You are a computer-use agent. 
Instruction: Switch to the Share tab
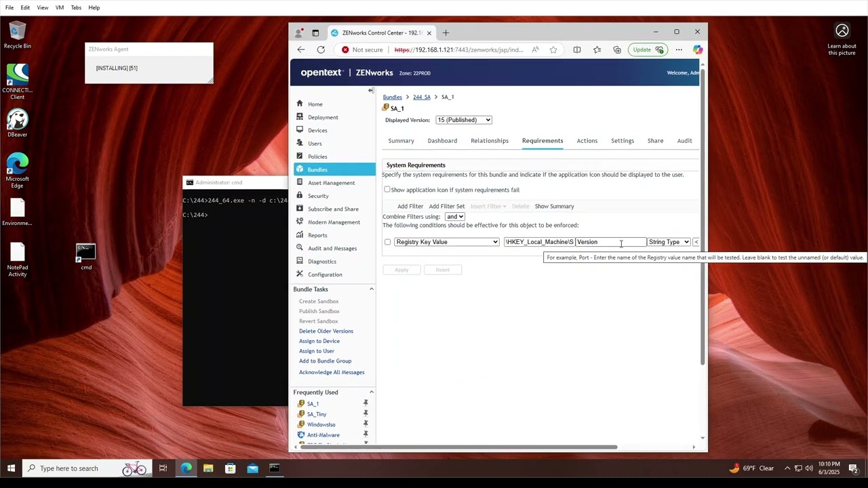pos(655,141)
